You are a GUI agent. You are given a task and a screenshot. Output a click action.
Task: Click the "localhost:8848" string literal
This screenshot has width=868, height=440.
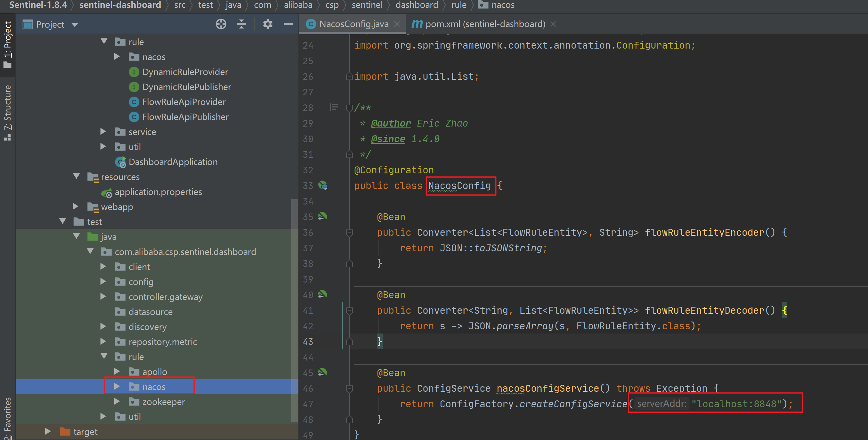pyautogui.click(x=737, y=404)
